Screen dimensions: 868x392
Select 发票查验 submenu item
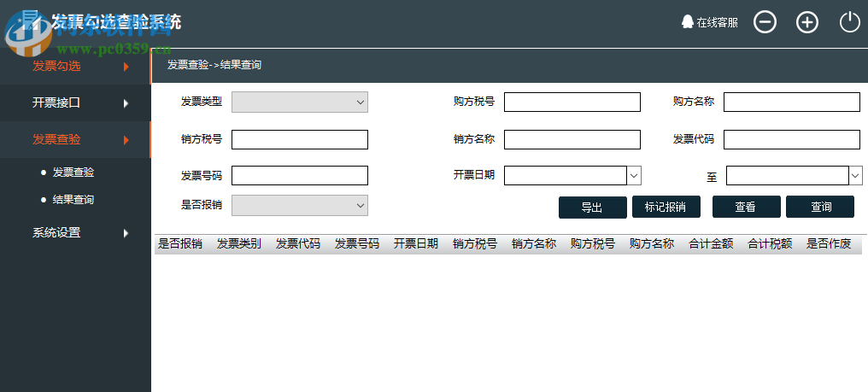pyautogui.click(x=73, y=173)
